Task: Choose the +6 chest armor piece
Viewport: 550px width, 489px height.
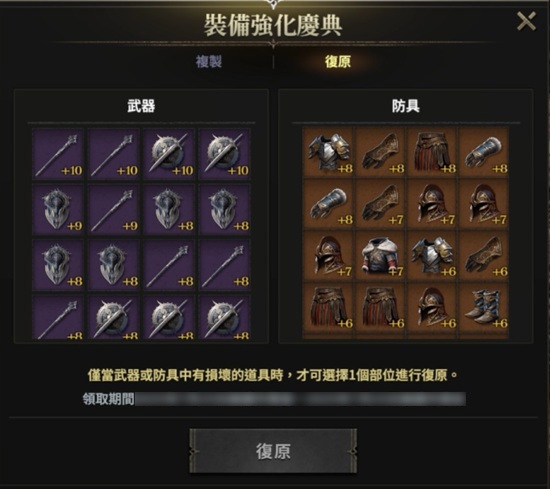Action: [432, 255]
